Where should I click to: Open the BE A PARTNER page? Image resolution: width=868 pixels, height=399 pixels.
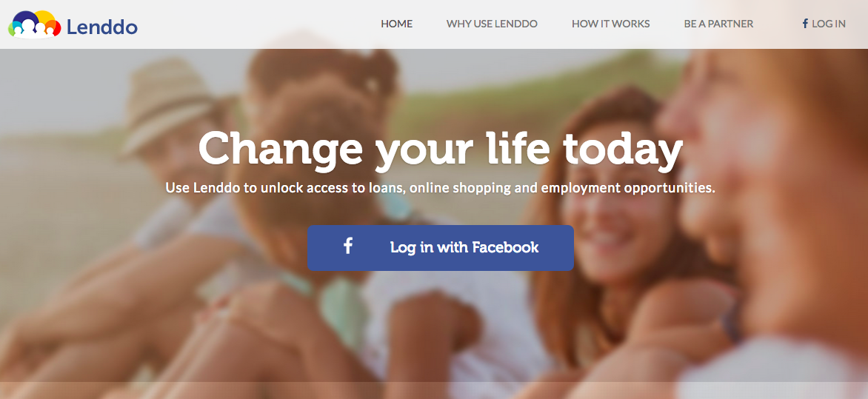point(718,24)
